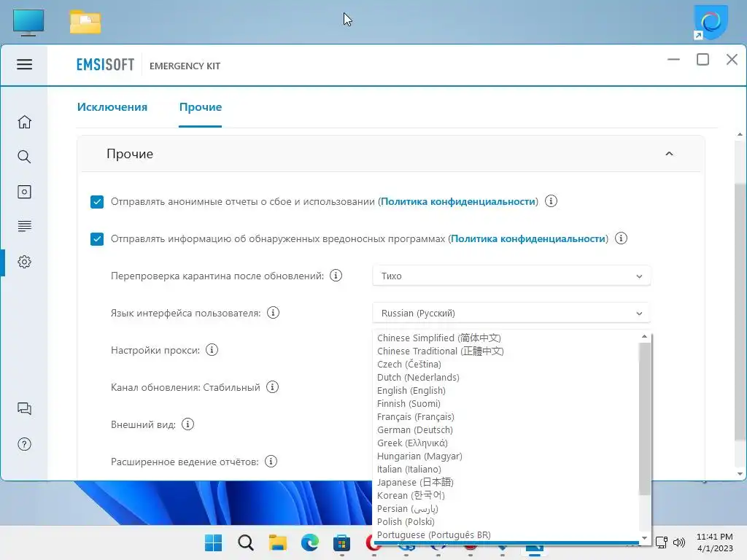Collapse the Прочие section chevron

[x=669, y=154]
